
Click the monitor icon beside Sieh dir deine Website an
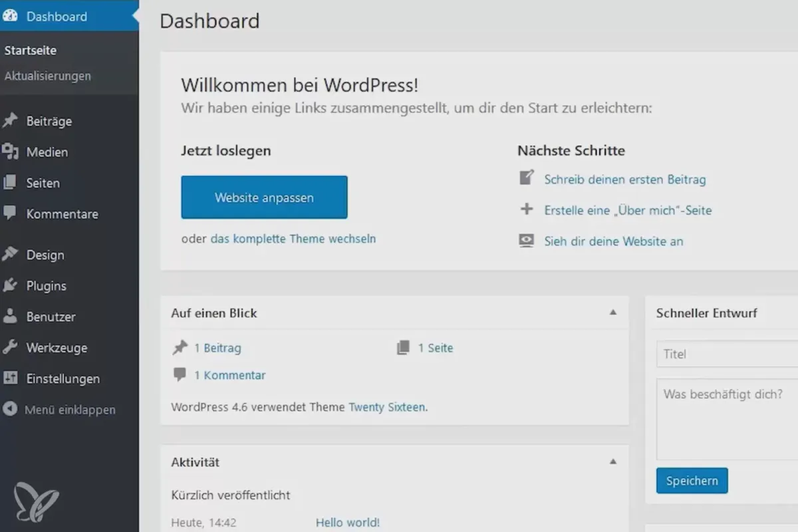pyautogui.click(x=527, y=241)
